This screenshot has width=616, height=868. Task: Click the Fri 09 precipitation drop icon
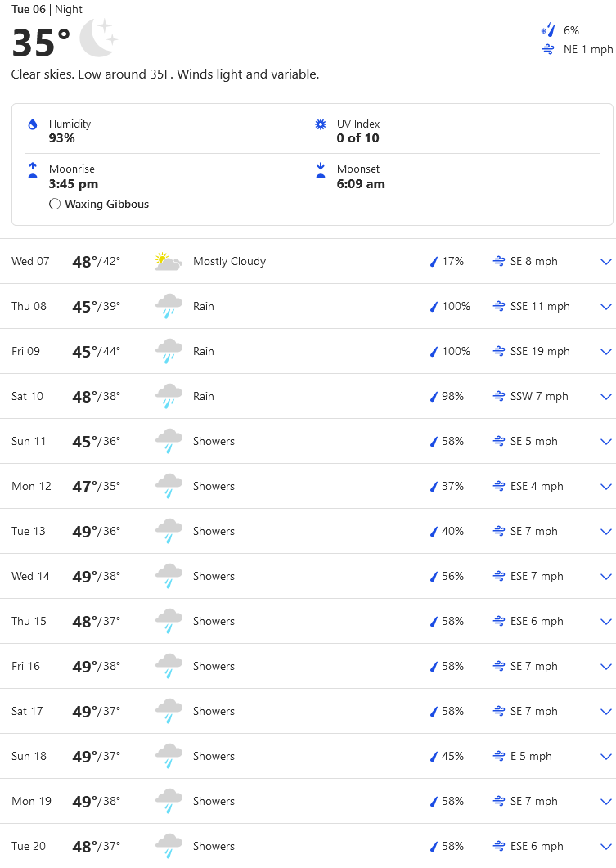coord(434,352)
